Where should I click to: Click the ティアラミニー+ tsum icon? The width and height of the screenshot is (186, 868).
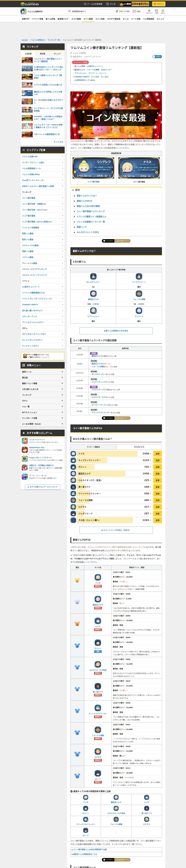coord(139,276)
